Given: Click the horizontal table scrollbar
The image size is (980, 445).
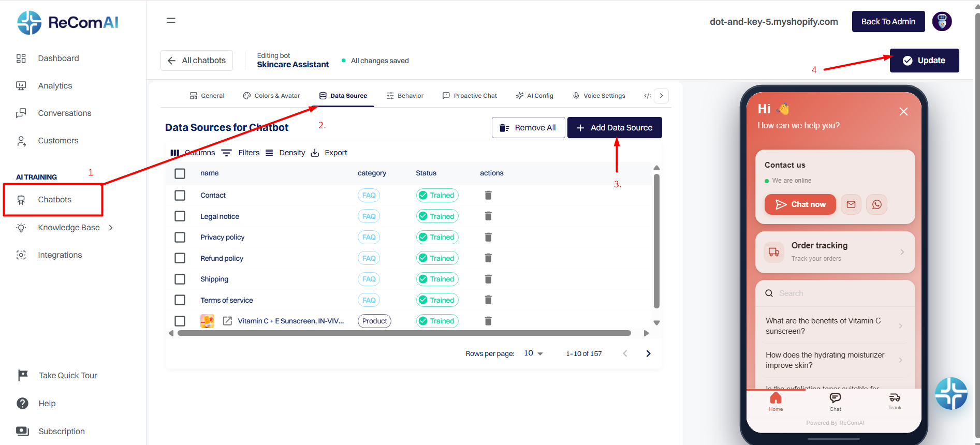Looking at the screenshot, I should coord(404,333).
